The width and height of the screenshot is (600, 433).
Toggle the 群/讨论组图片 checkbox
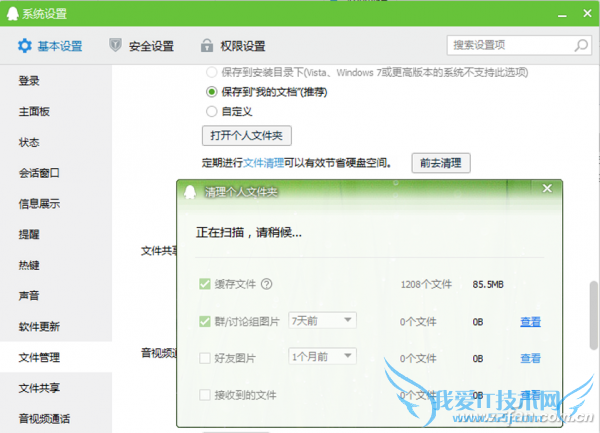tap(205, 321)
